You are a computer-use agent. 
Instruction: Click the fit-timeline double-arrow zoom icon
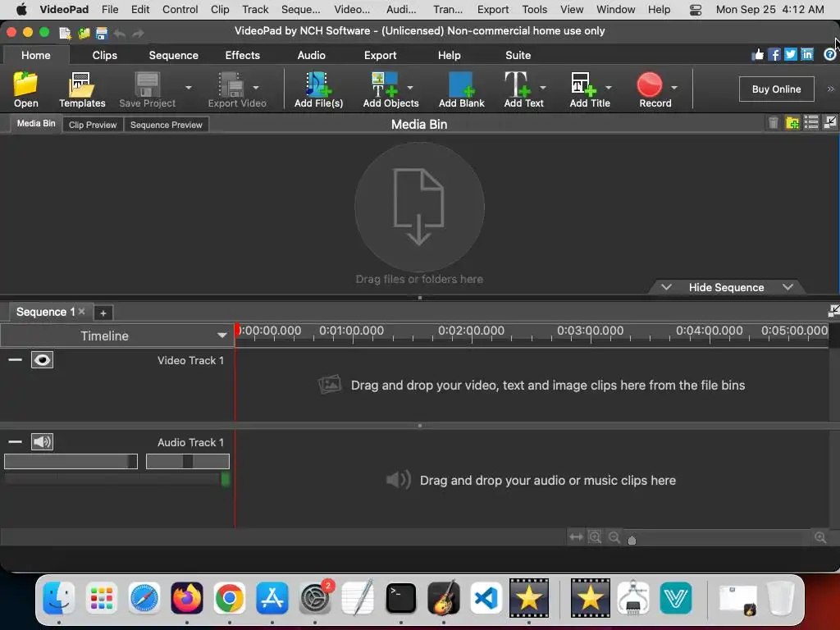coord(576,536)
